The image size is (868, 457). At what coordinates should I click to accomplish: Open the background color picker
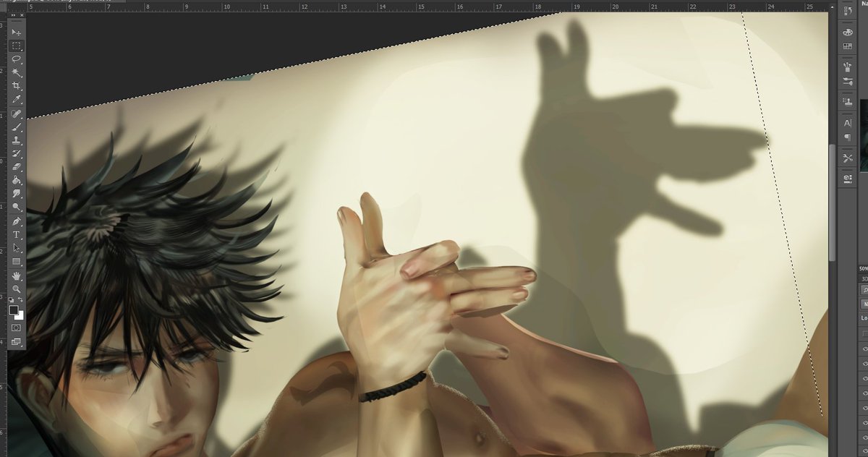click(x=21, y=316)
